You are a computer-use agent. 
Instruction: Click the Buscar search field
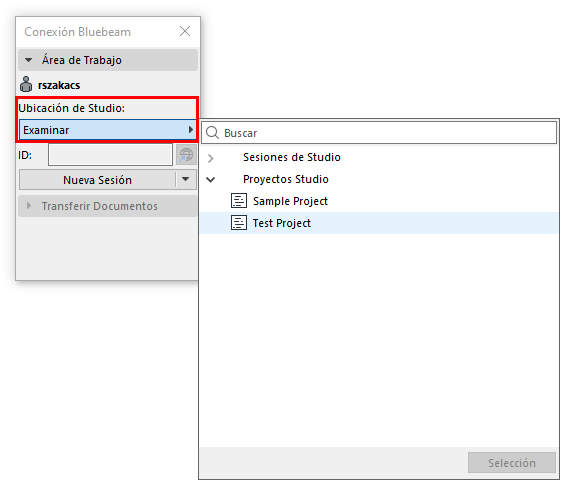[x=379, y=133]
